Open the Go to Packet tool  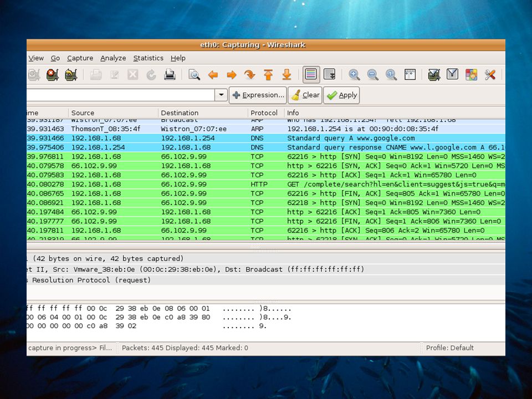[250, 75]
